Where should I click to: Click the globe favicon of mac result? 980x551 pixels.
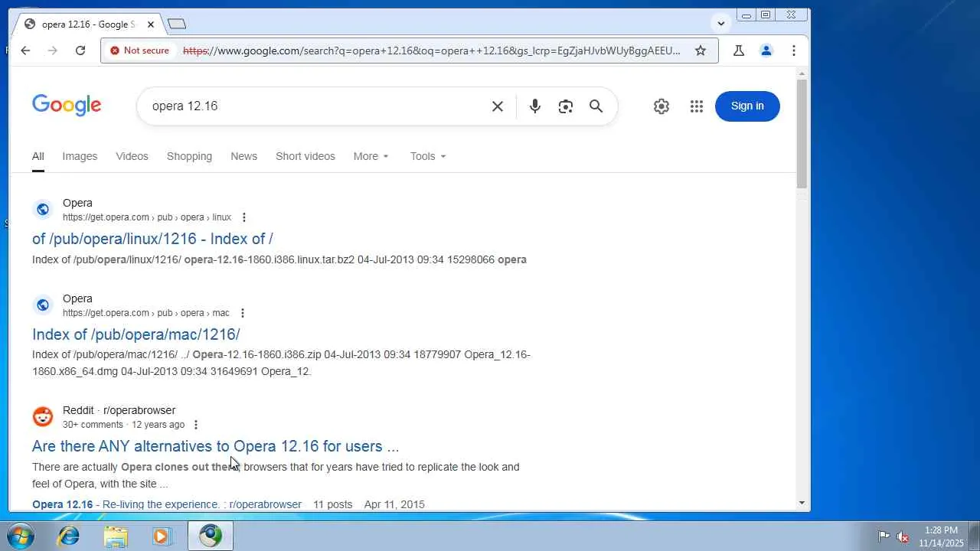click(x=43, y=305)
